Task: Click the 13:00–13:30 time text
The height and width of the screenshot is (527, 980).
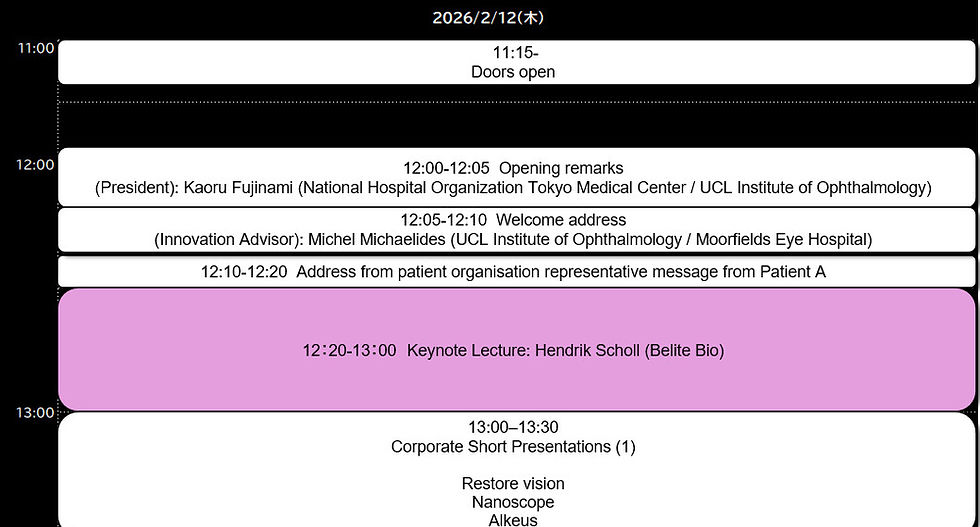Action: pos(513,428)
